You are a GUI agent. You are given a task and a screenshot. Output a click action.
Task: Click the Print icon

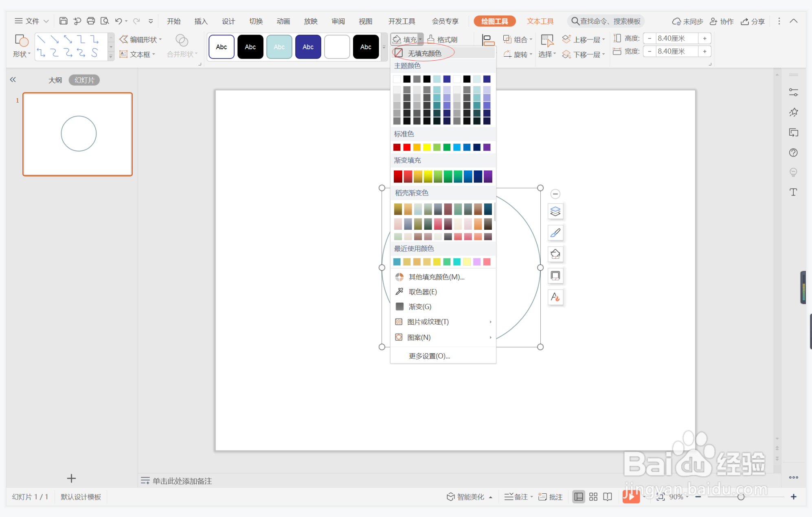[91, 21]
